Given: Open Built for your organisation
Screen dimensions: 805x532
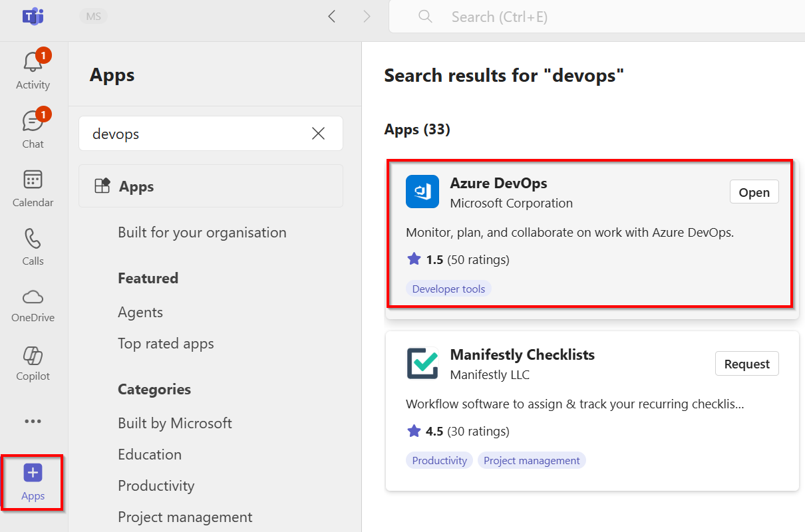Looking at the screenshot, I should (202, 233).
